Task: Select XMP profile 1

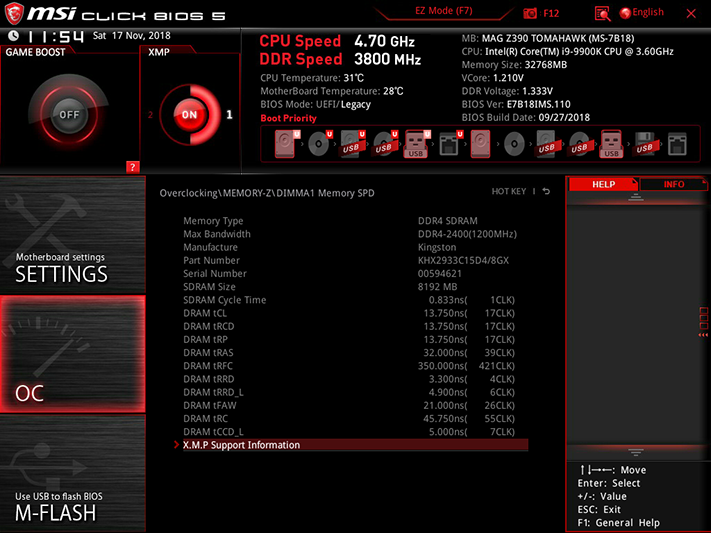Action: (x=229, y=114)
